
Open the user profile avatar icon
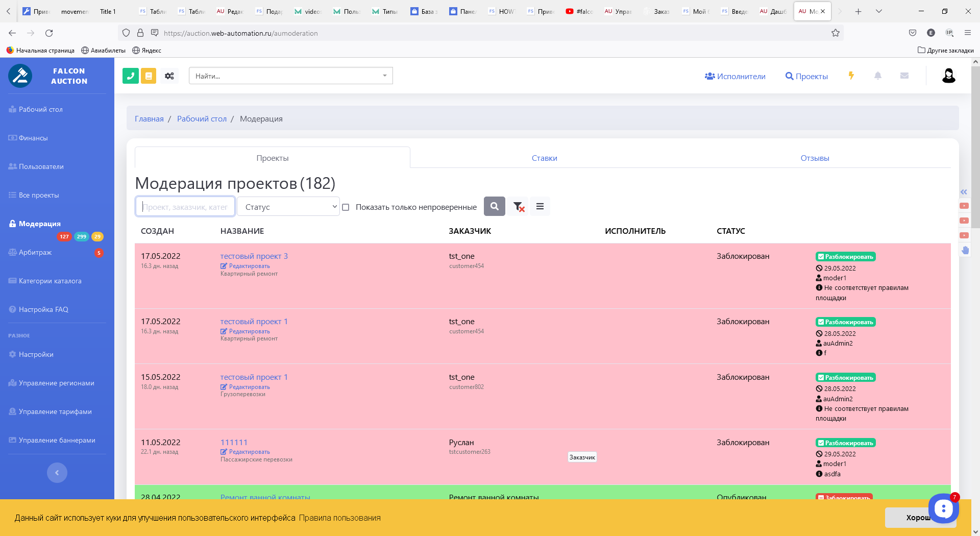(x=948, y=76)
